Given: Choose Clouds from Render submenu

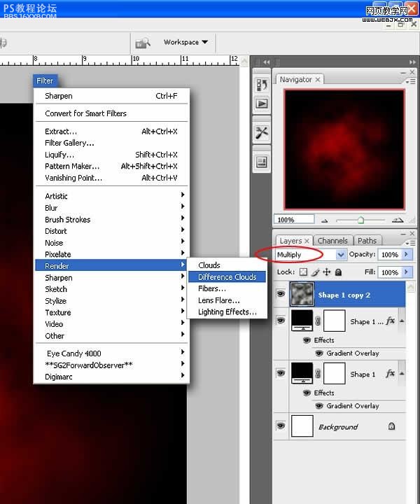Looking at the screenshot, I should pos(227,265).
